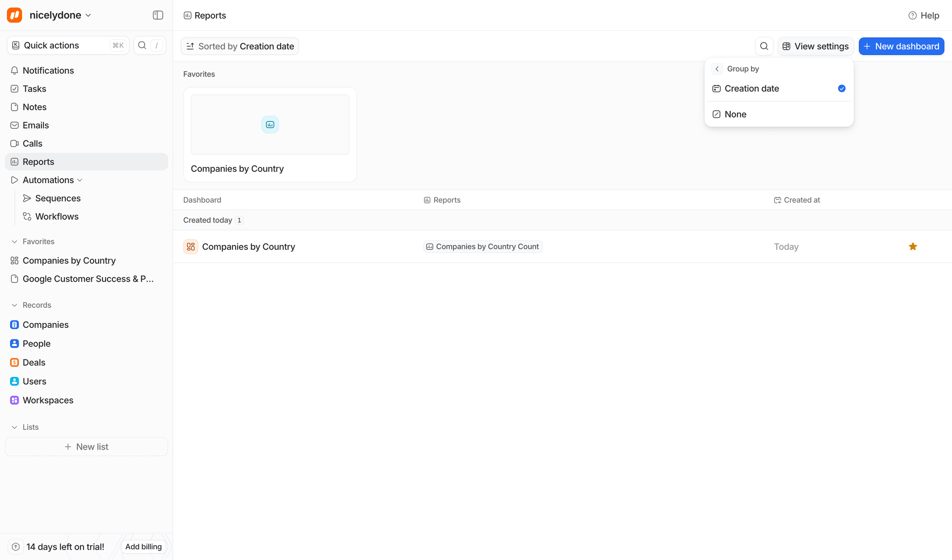Open the Sorted by Creation date dropdown
Screen dimensions: 952x560
tap(240, 46)
